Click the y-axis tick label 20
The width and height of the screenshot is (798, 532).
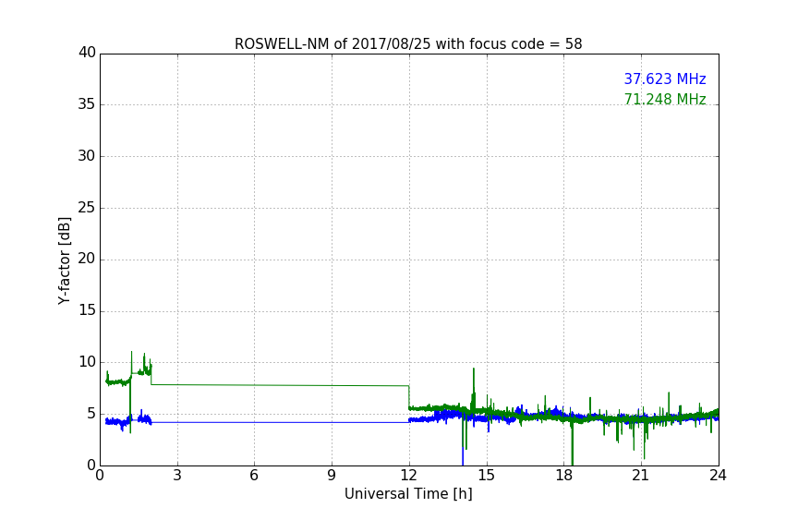(x=87, y=260)
